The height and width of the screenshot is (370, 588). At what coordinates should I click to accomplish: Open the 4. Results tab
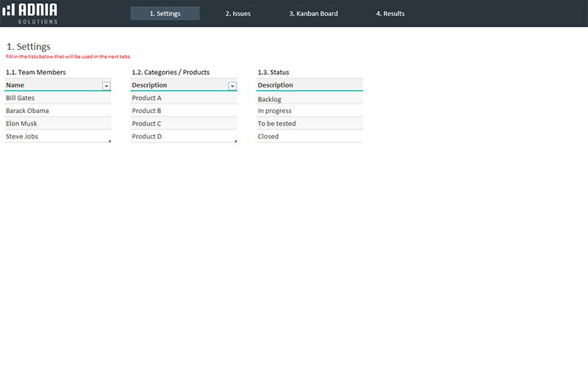click(390, 13)
